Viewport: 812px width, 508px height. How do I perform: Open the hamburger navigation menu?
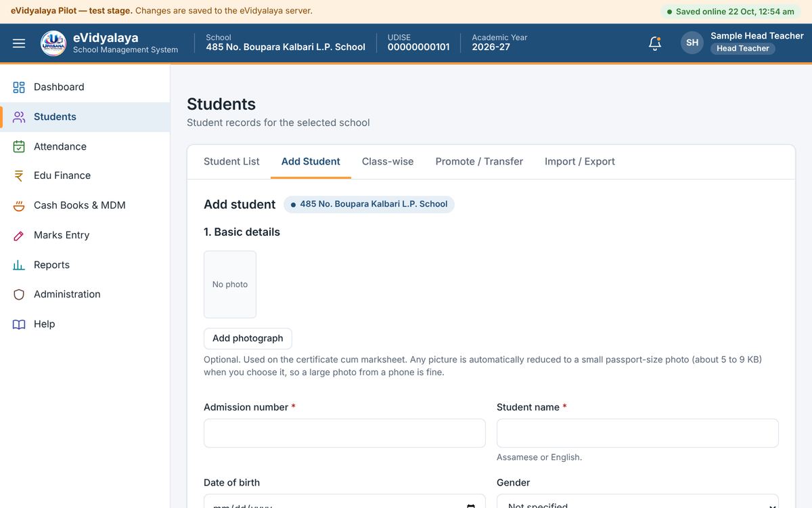click(x=19, y=43)
